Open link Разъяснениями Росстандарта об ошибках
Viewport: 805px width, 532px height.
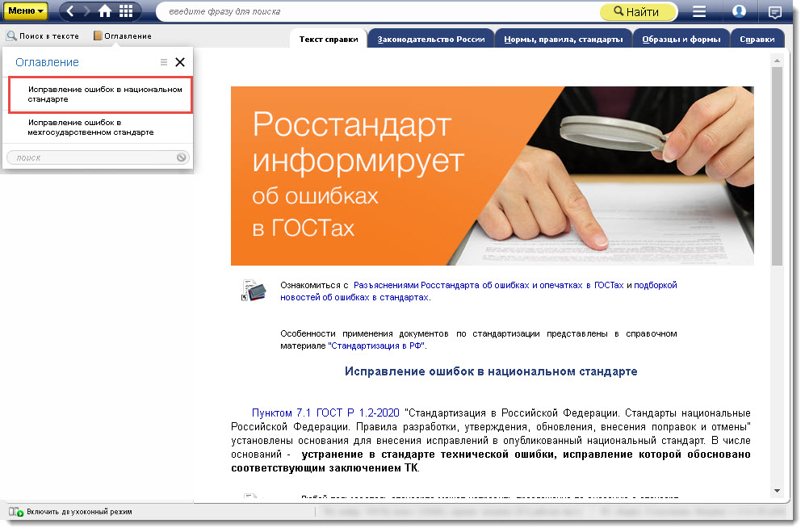coord(488,285)
